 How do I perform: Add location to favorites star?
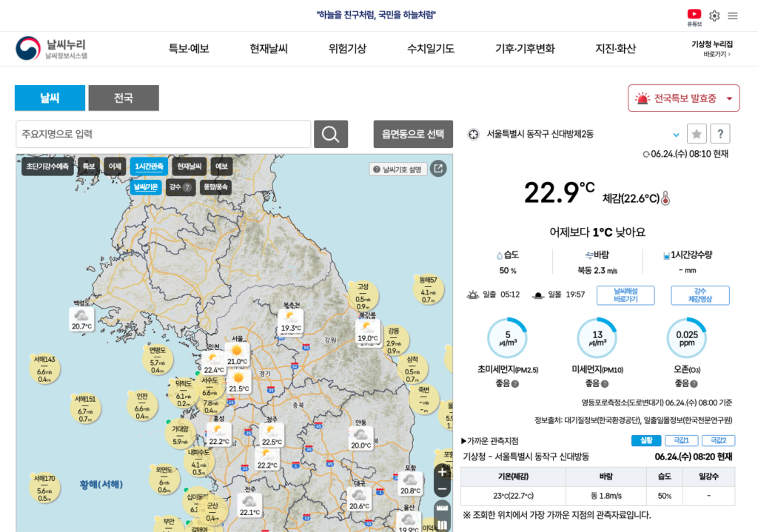point(697,134)
